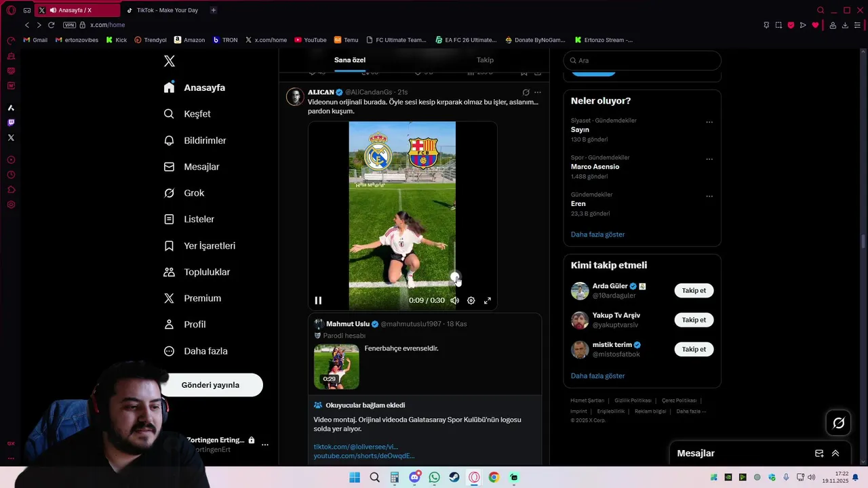
Task: Open quoted video thumbnail showing 0:29
Action: click(336, 367)
